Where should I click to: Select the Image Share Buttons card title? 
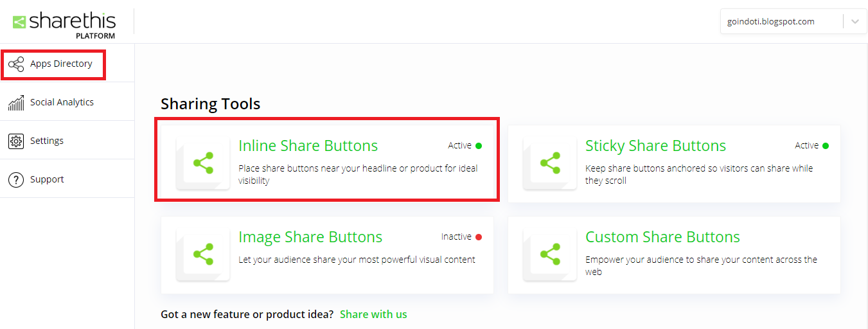pos(310,237)
